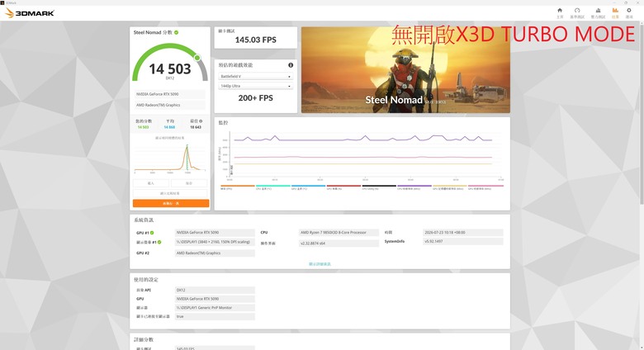Click the 200+ FPS estimated performance value
The image size is (644, 350).
(x=255, y=97)
